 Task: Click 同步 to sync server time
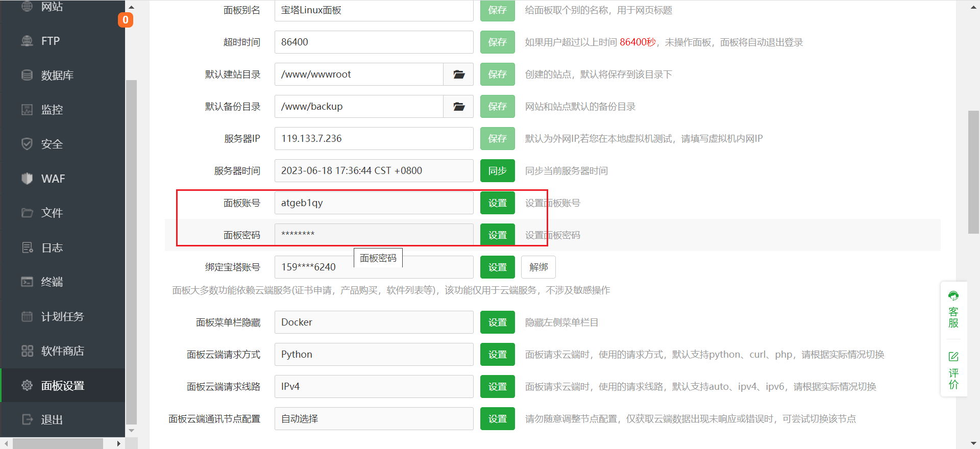pos(498,171)
